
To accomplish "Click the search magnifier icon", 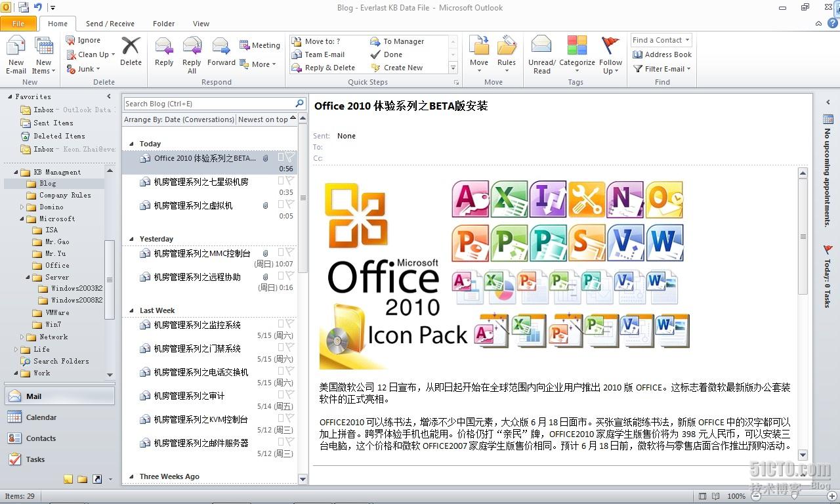I will pyautogui.click(x=300, y=104).
